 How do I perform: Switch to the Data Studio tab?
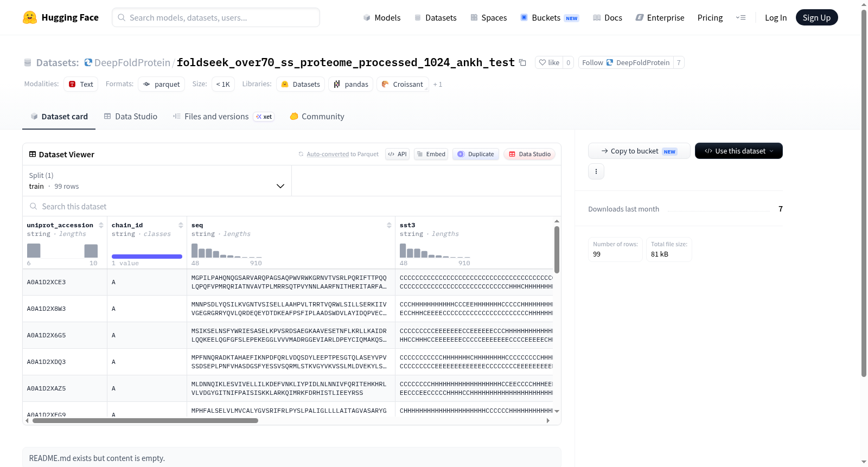131,117
